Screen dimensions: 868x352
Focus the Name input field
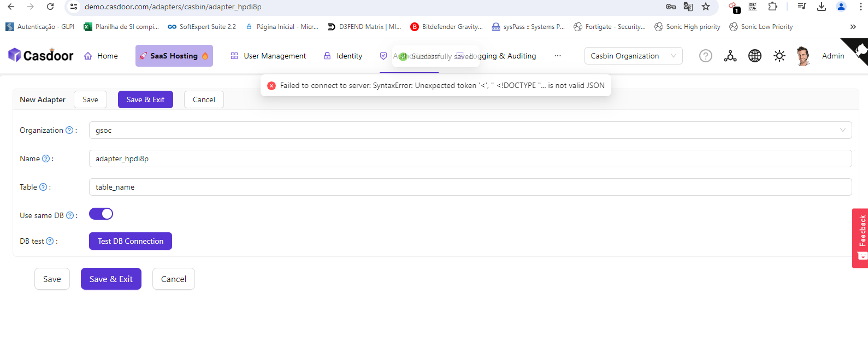[470, 159]
